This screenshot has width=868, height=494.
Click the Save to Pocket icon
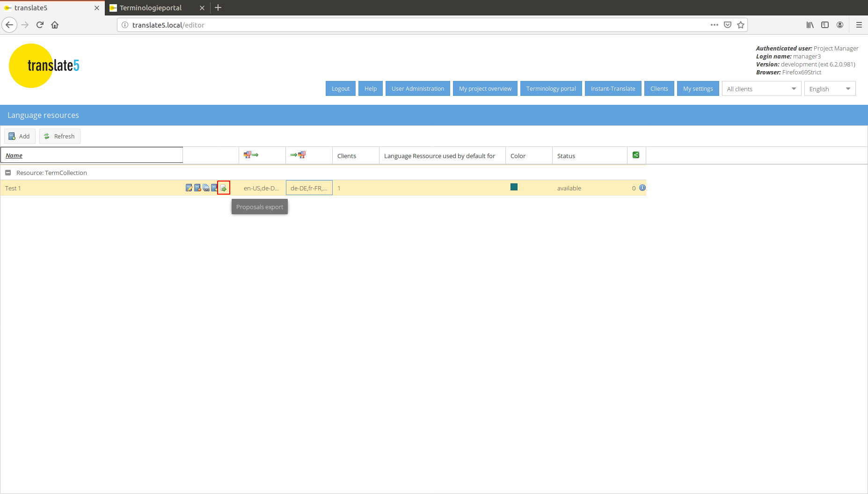pos(728,25)
